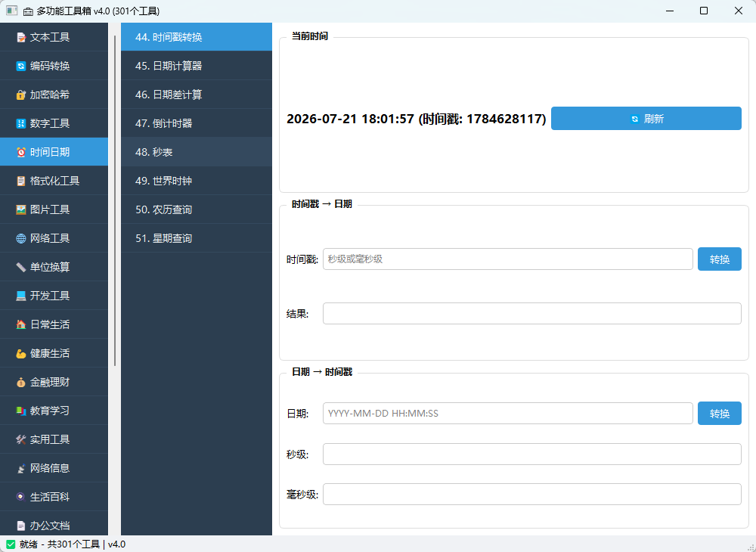Click the 结果 output field

point(531,314)
